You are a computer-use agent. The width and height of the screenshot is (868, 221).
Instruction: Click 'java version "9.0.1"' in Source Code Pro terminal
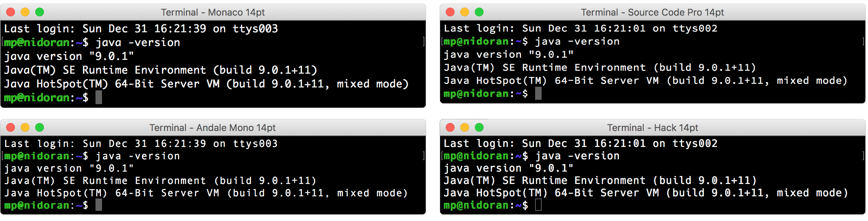509,54
